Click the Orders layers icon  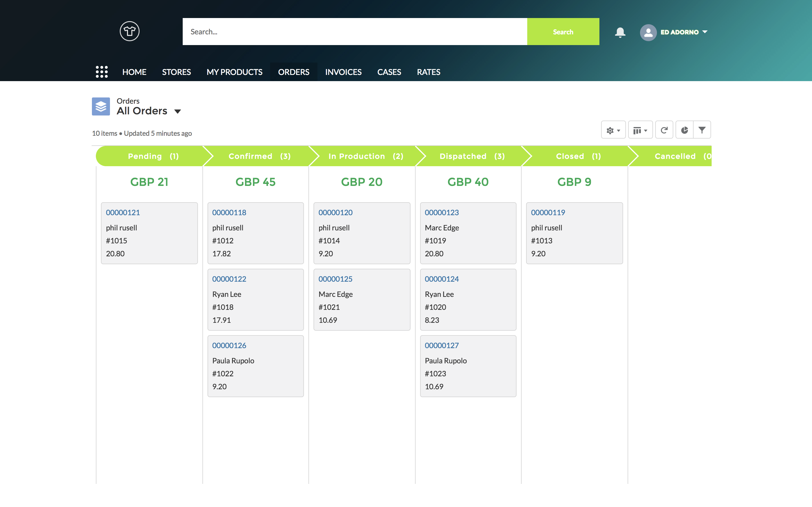(101, 107)
